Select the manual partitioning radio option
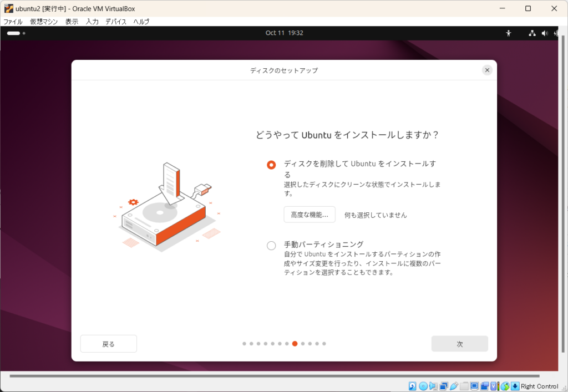Viewport: 568px width, 392px height. (x=271, y=246)
